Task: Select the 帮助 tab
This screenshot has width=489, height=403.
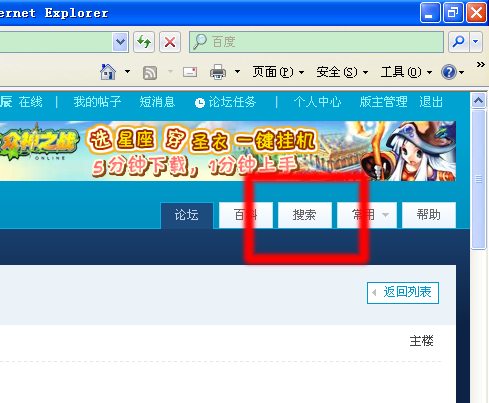Action: [429, 215]
